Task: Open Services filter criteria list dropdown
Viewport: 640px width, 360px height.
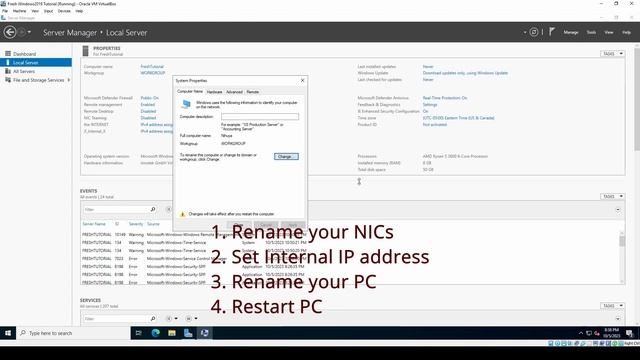Action: click(x=172, y=318)
